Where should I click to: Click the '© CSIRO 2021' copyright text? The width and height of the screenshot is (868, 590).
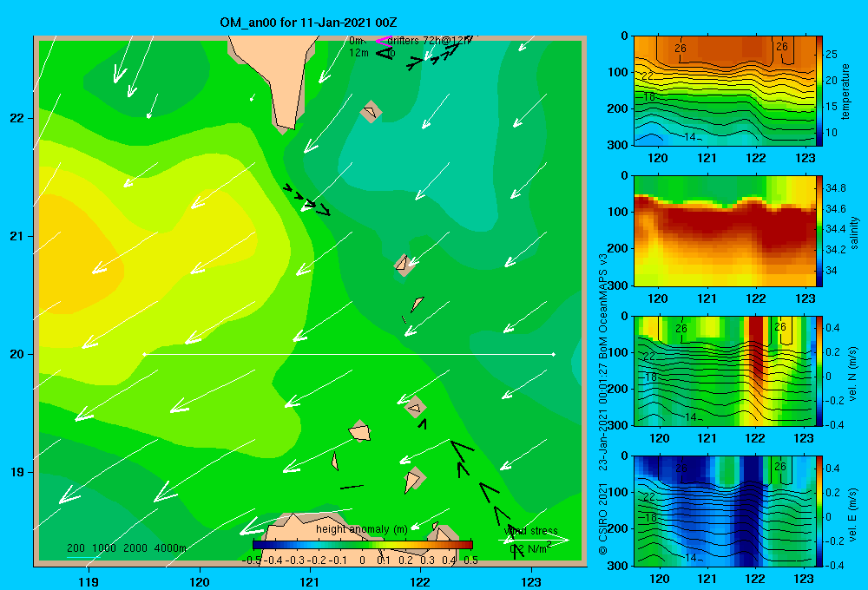(x=603, y=519)
